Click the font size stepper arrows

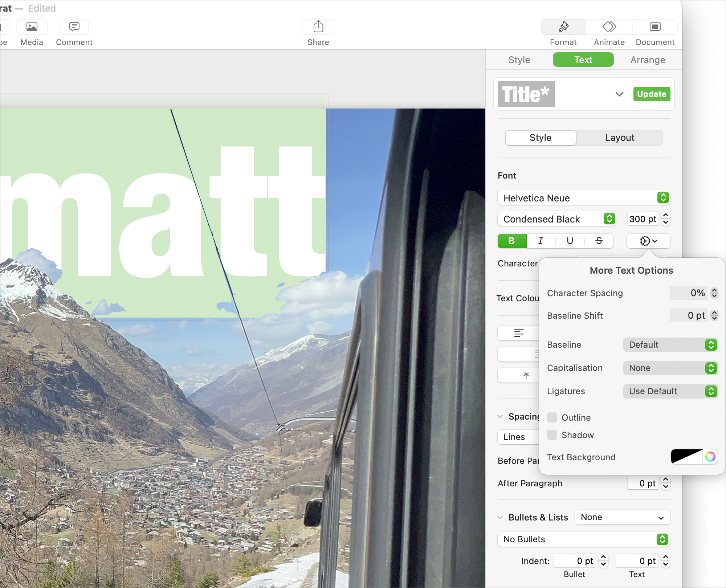pos(666,219)
